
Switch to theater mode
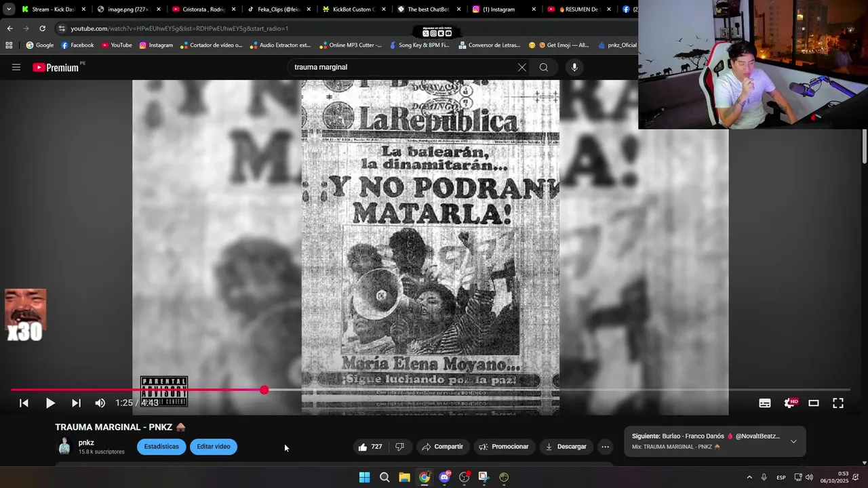814,403
